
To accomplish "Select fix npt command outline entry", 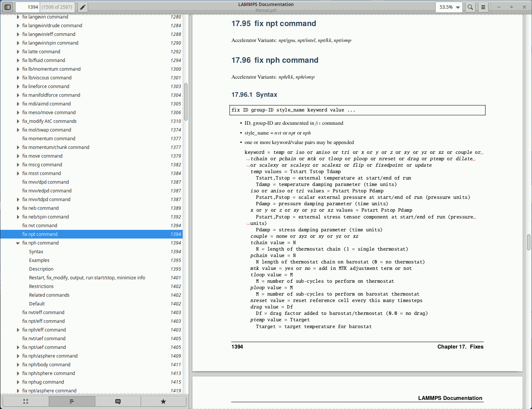I will pyautogui.click(x=92, y=234).
